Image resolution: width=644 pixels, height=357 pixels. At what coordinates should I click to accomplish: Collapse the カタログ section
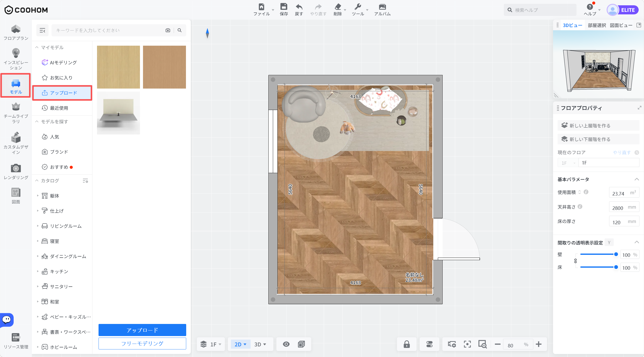coord(37,181)
